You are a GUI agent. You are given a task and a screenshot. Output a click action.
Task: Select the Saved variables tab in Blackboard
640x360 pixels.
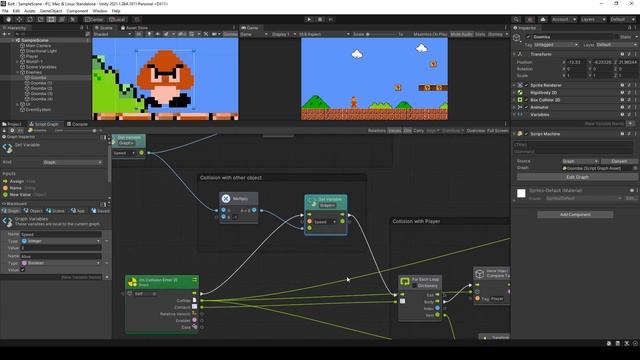[x=100, y=211]
